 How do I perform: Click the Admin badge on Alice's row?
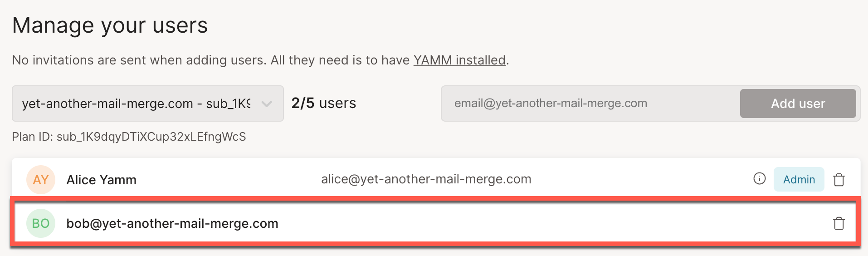[799, 179]
